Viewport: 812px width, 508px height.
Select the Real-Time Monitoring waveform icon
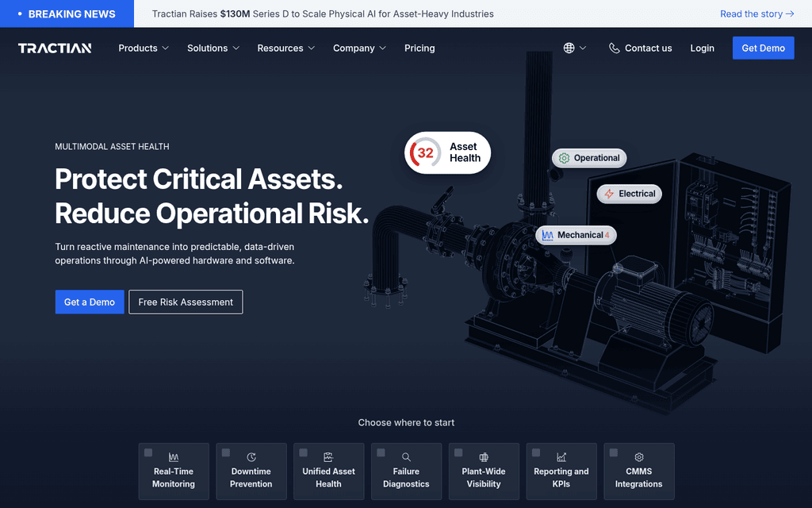174,457
